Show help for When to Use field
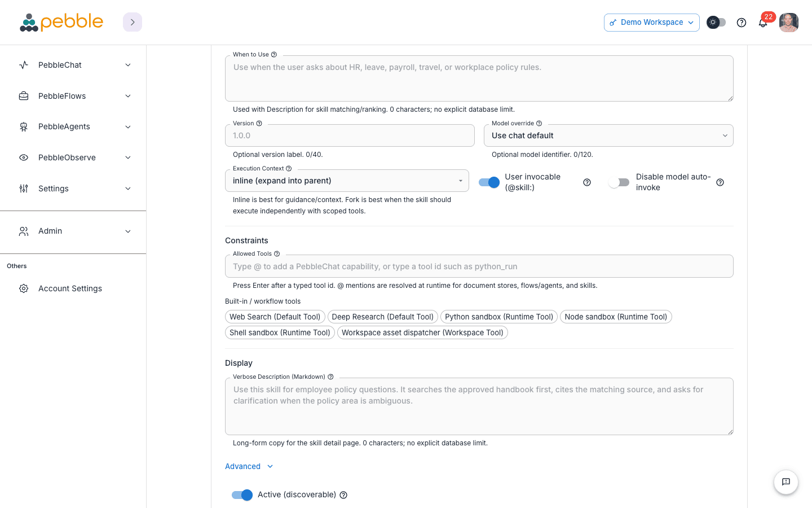This screenshot has height=508, width=812. tap(274, 55)
